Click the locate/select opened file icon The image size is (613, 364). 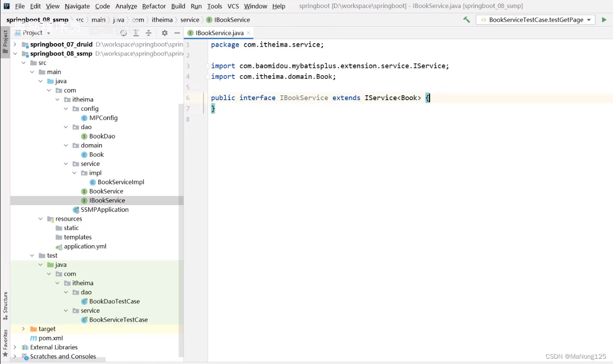click(123, 33)
